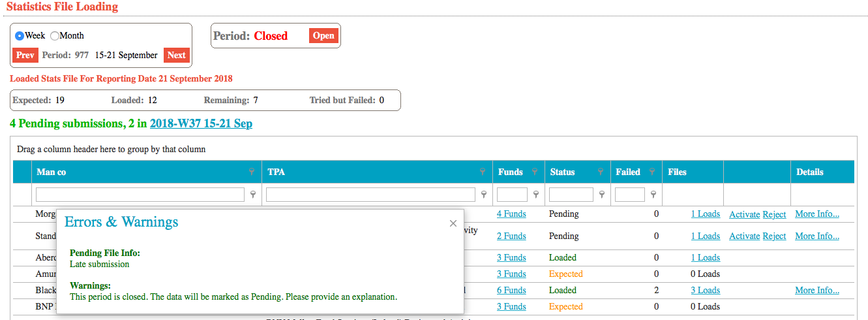The image size is (868, 320).
Task: Click the Man co column header filter icon
Action: click(x=252, y=172)
